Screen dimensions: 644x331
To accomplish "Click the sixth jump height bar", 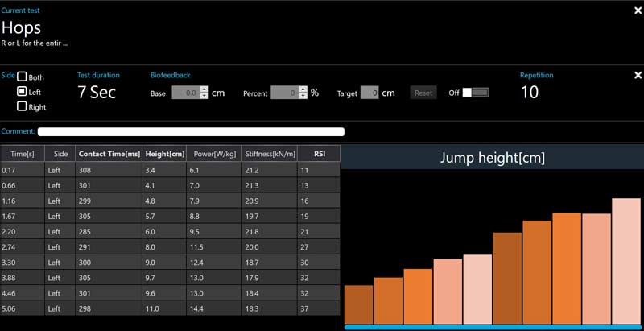I will [x=507, y=279].
